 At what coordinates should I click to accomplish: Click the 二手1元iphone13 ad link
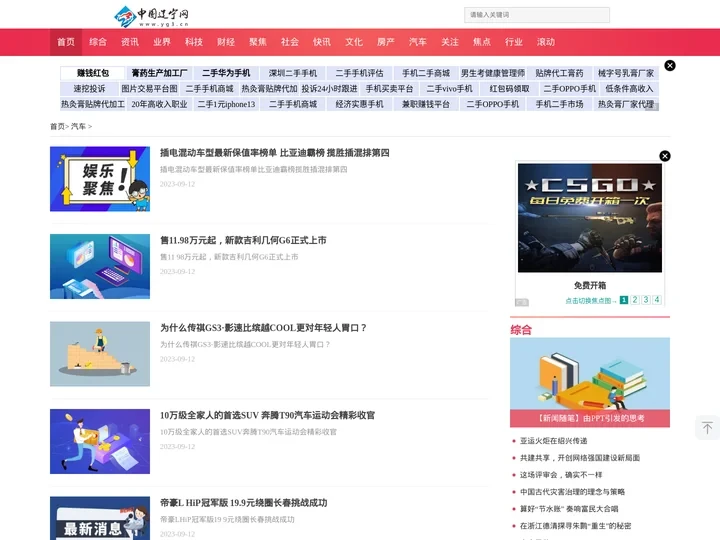226,104
